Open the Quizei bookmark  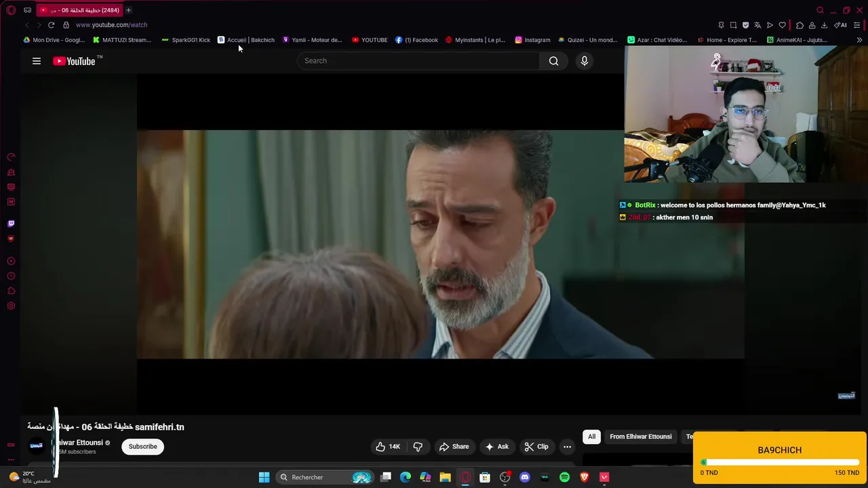pyautogui.click(x=587, y=40)
